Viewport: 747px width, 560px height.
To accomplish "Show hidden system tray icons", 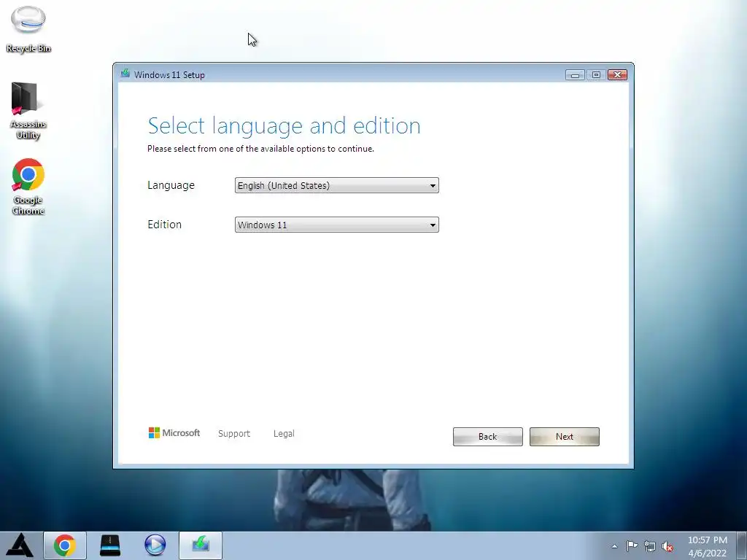I will click(614, 546).
